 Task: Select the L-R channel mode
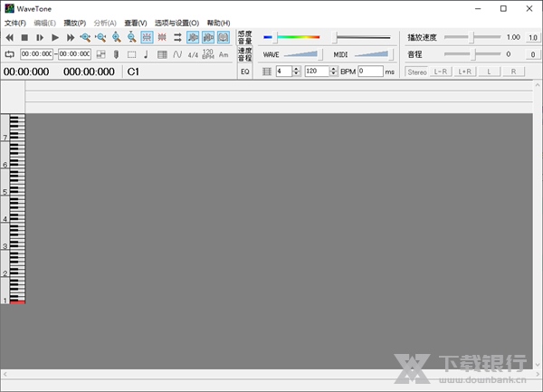(x=441, y=72)
